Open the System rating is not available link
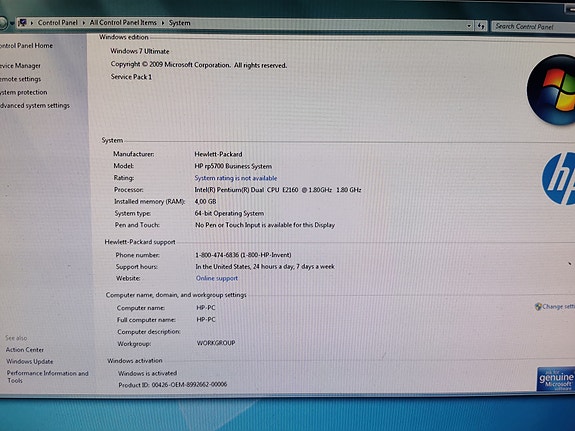 point(236,178)
